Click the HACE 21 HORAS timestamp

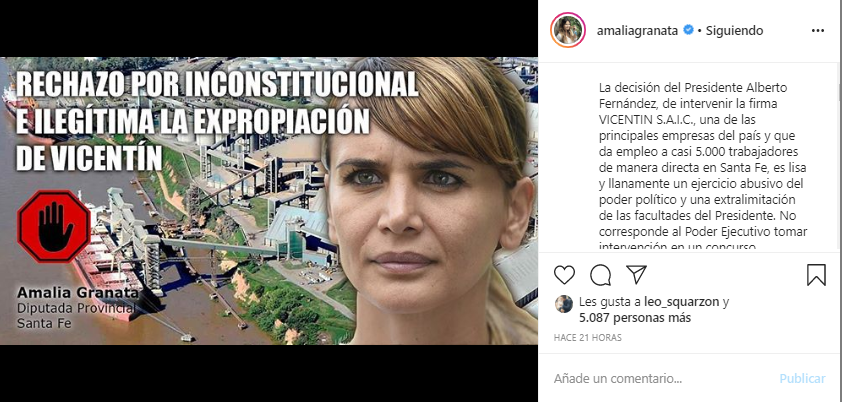(587, 338)
